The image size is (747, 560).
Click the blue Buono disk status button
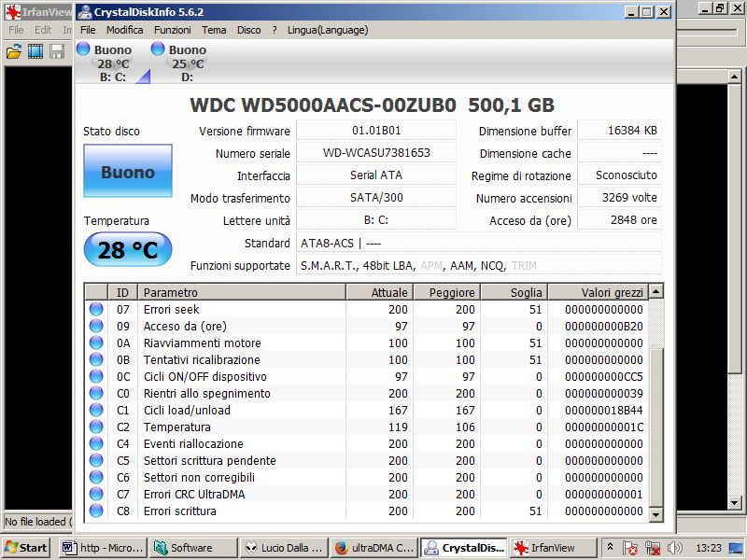[128, 172]
